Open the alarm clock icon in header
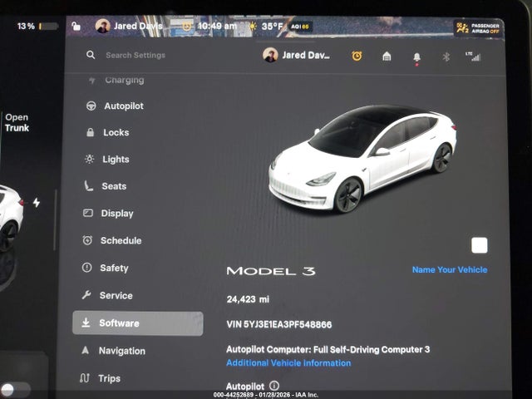Viewport: 532px width, 399px height. pyautogui.click(x=357, y=56)
